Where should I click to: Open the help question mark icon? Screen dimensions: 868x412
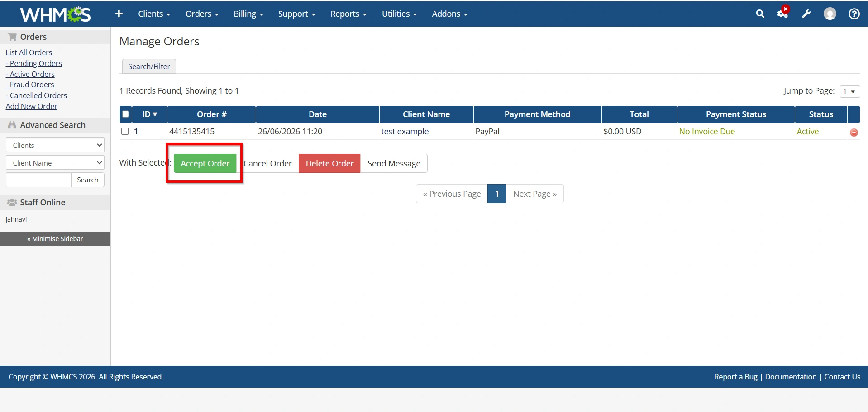[x=854, y=14]
